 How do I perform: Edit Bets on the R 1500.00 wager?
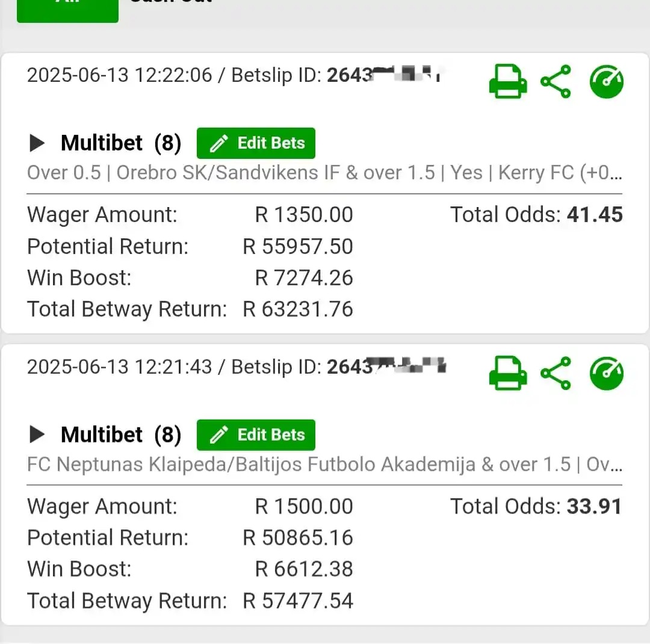pyautogui.click(x=256, y=435)
